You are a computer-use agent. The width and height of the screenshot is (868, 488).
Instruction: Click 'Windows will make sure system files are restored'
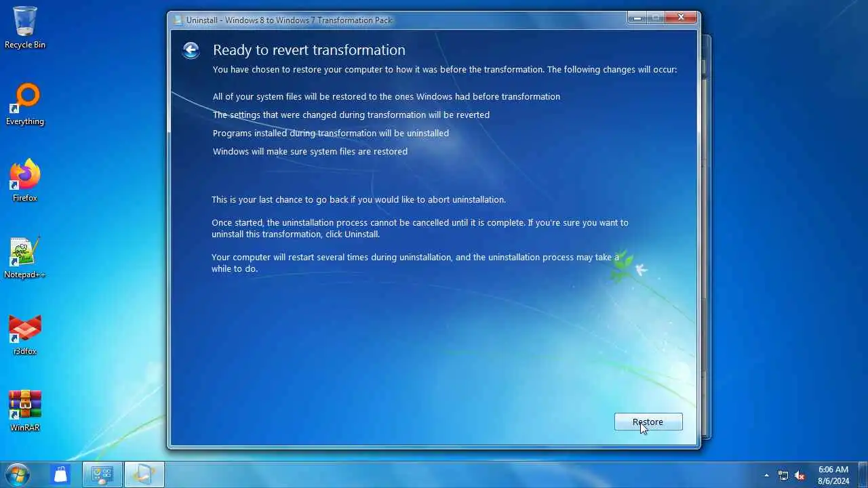tap(310, 151)
